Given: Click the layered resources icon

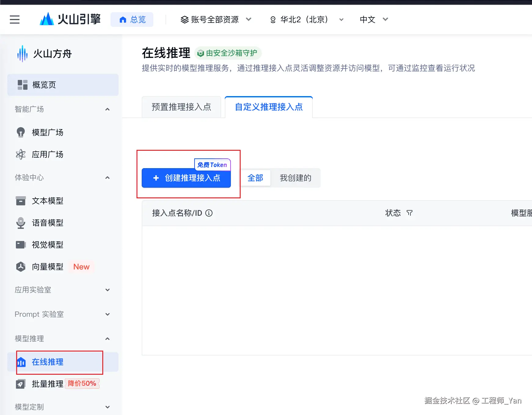Looking at the screenshot, I should coord(184,20).
